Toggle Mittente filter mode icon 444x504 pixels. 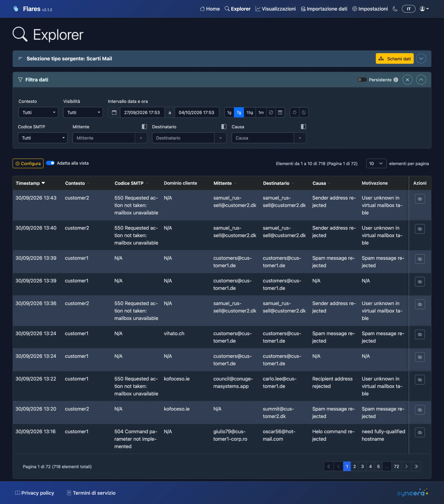coord(144,127)
